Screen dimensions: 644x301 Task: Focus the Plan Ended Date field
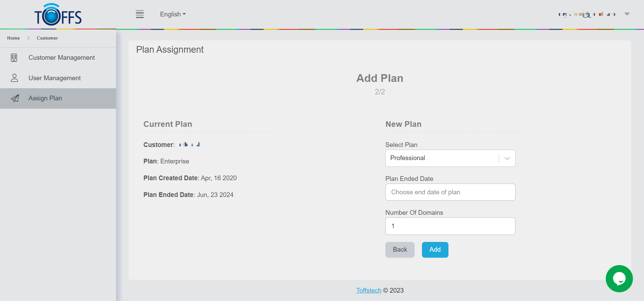(x=450, y=192)
